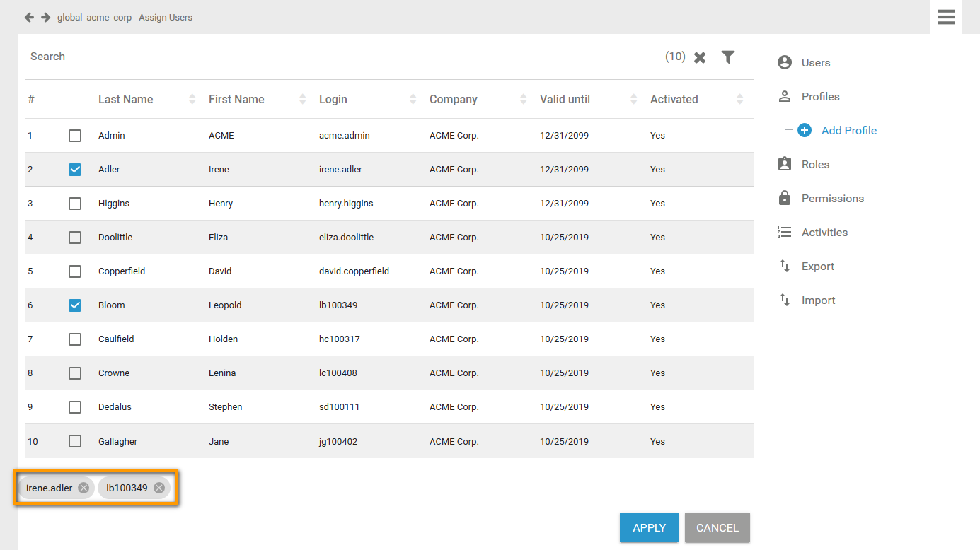
Task: Go back using the left arrow
Action: pos(29,17)
